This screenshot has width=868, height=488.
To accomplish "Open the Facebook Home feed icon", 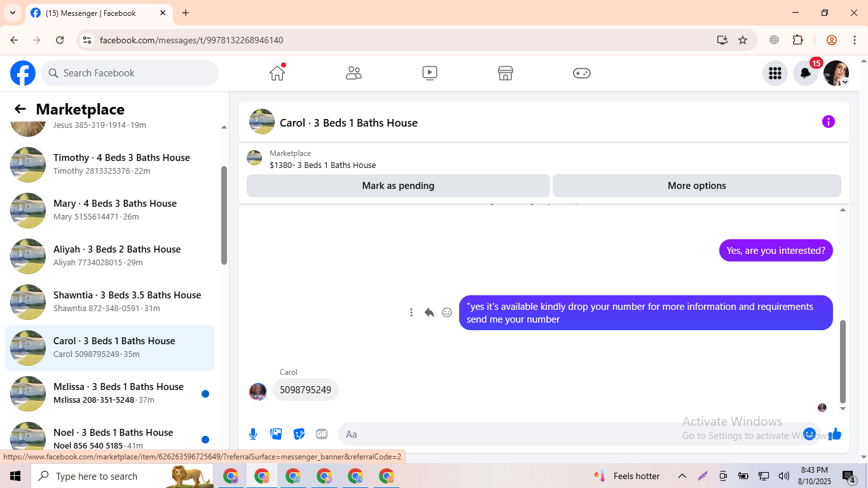I will pyautogui.click(x=277, y=73).
